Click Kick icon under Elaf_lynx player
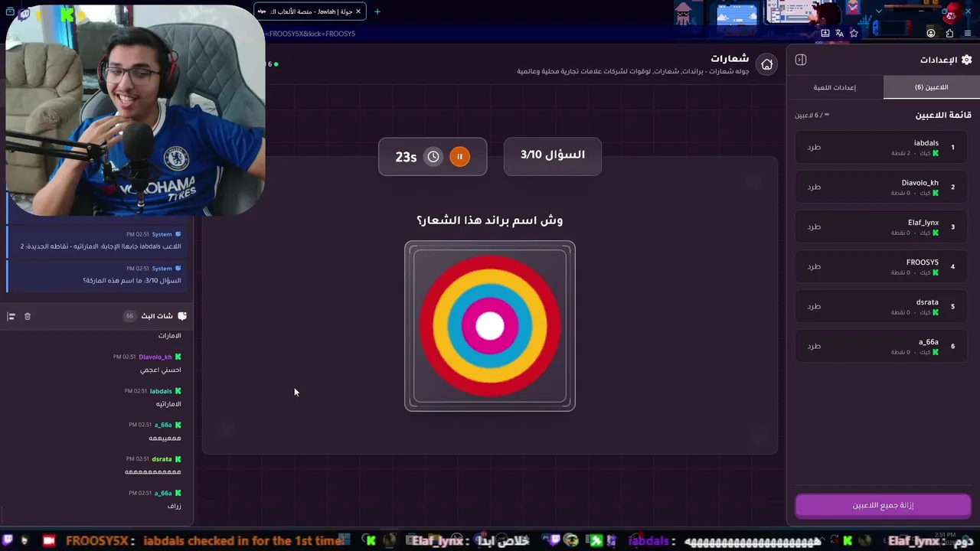 point(936,233)
